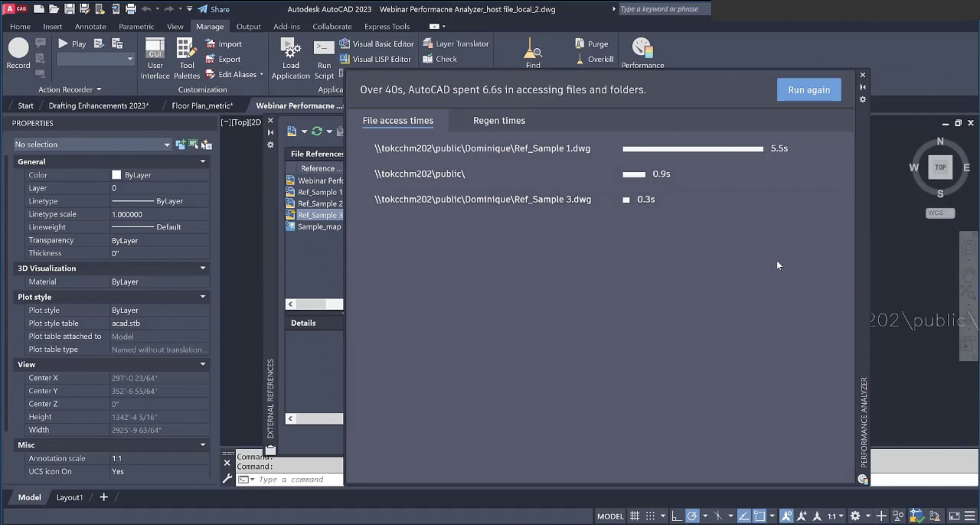
Task: Toggle annotation visibility in status bar
Action: click(786, 516)
